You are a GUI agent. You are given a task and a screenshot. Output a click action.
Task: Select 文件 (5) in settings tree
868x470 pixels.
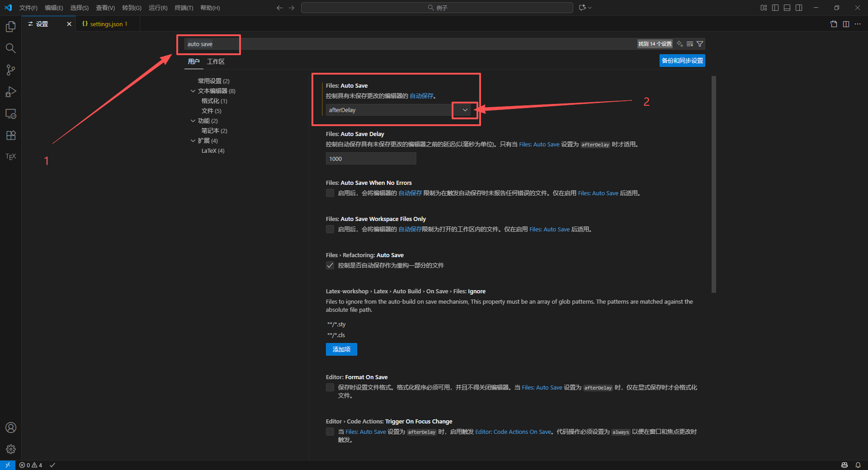click(x=211, y=111)
